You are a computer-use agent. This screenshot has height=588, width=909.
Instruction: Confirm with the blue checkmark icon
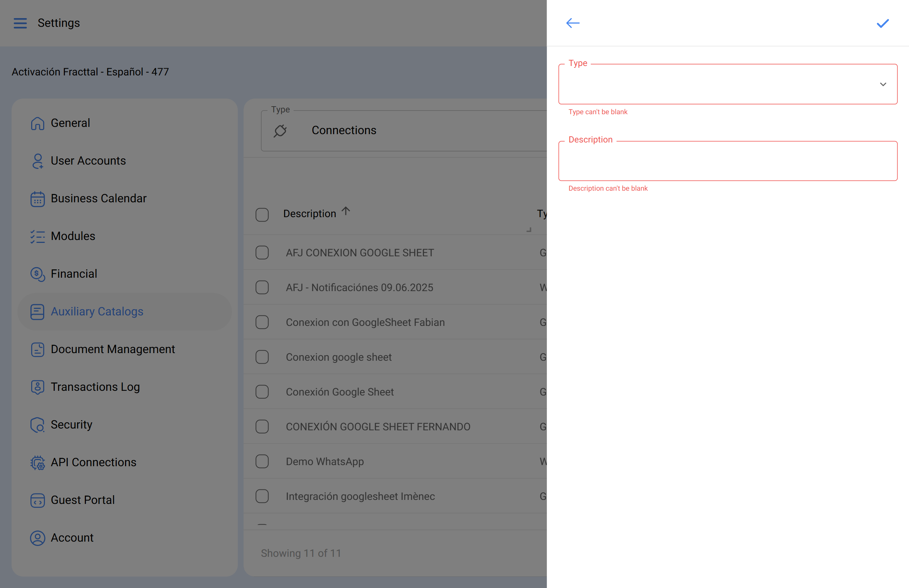882,23
